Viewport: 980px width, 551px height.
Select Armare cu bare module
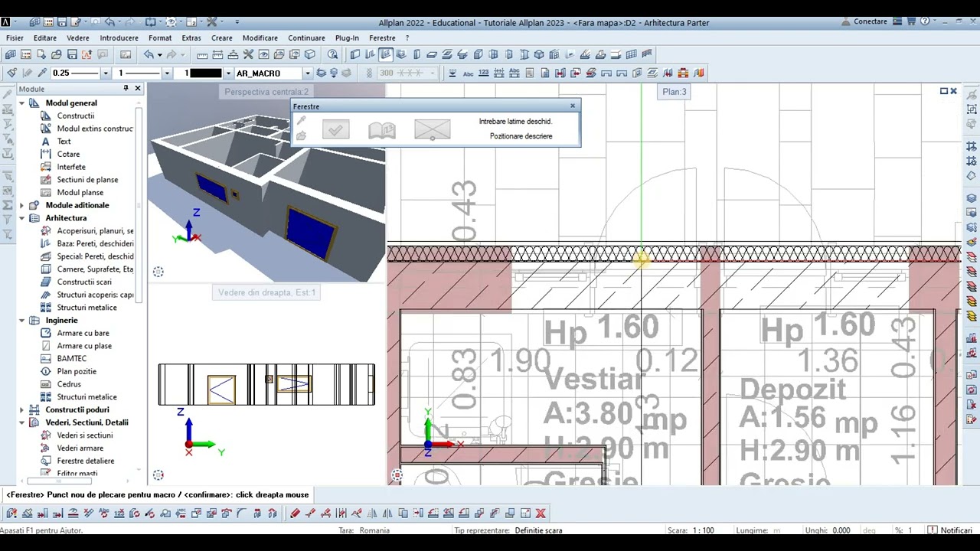pos(83,333)
